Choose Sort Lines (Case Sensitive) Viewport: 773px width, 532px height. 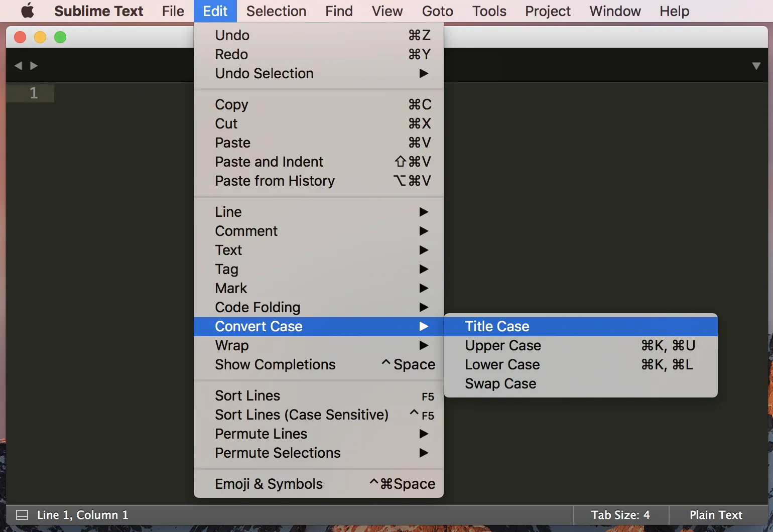click(x=319, y=415)
